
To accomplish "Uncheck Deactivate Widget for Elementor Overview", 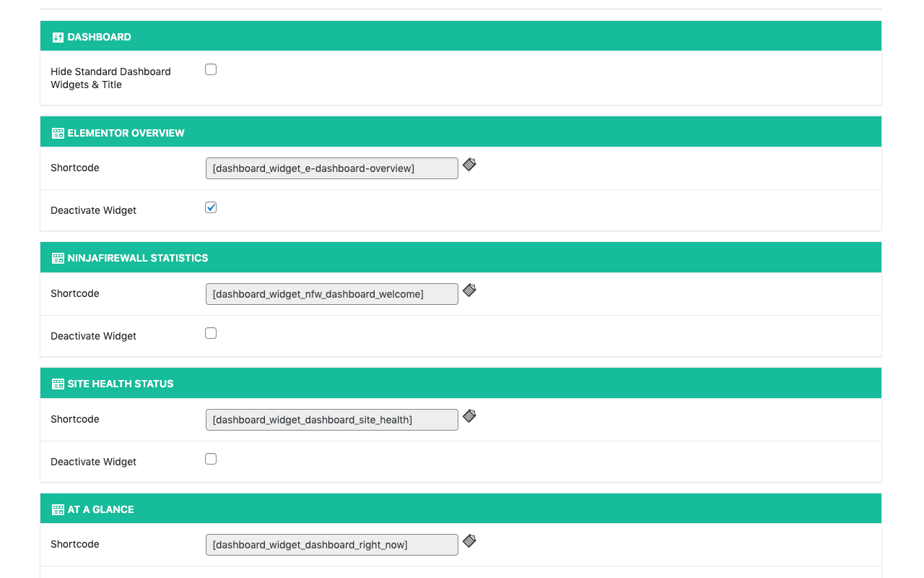I will pyautogui.click(x=211, y=207).
